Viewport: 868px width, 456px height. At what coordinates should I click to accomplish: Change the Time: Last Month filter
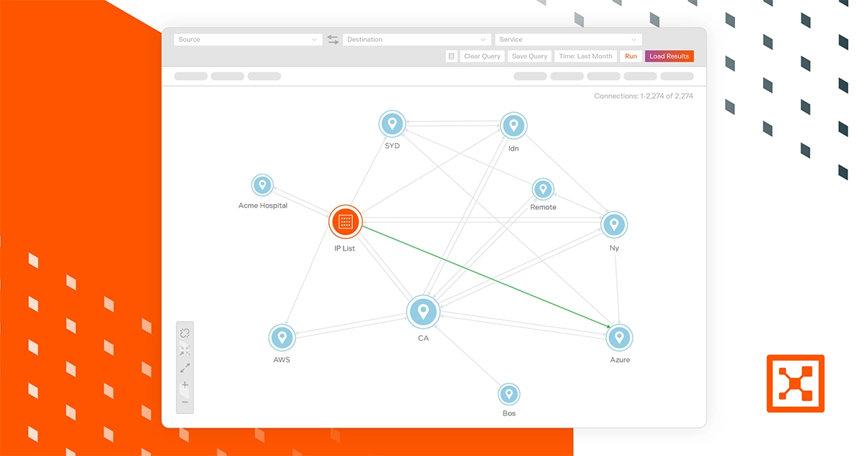[x=585, y=56]
